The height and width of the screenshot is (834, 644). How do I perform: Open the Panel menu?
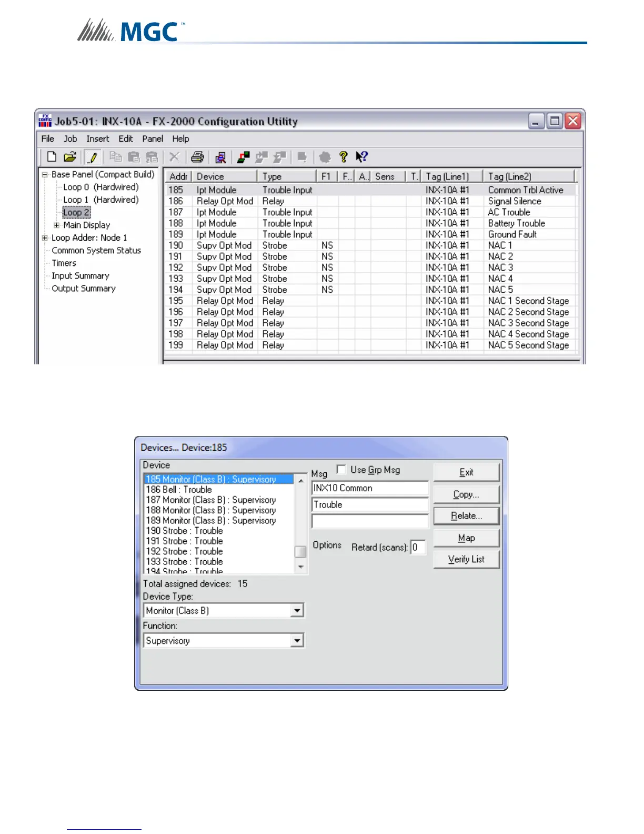[153, 138]
